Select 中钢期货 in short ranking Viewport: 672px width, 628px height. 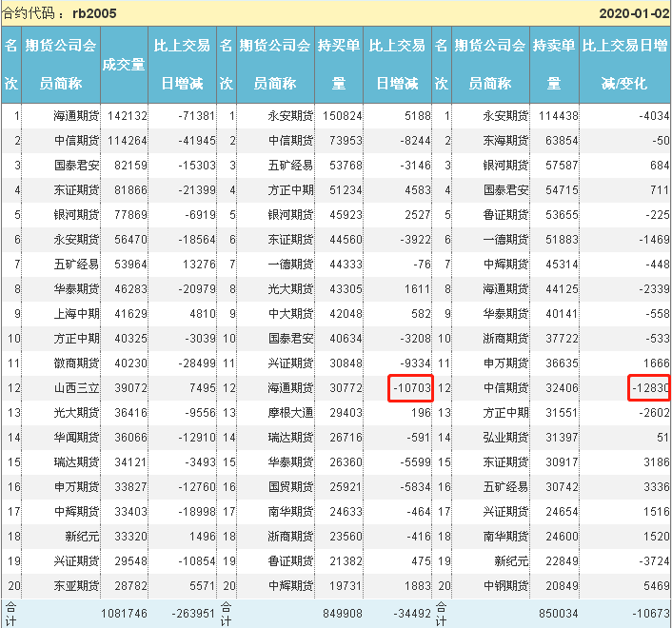pyautogui.click(x=505, y=586)
